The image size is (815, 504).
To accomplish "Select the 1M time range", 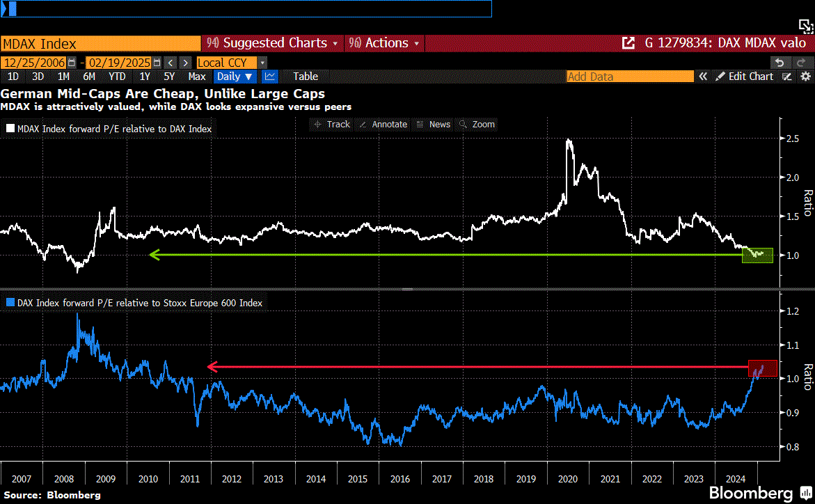I will [x=63, y=77].
